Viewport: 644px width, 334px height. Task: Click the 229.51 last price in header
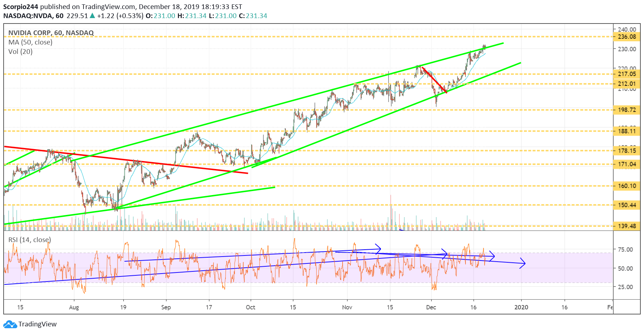(x=77, y=16)
